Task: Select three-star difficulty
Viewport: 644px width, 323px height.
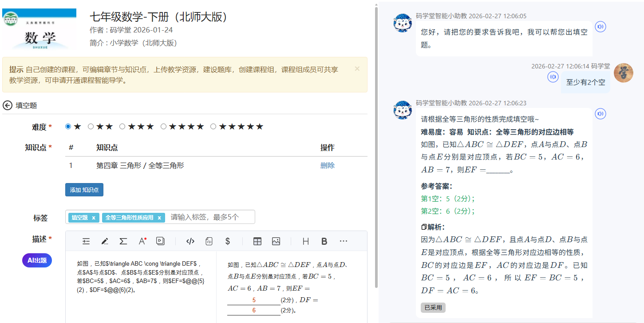Action: click(x=122, y=127)
